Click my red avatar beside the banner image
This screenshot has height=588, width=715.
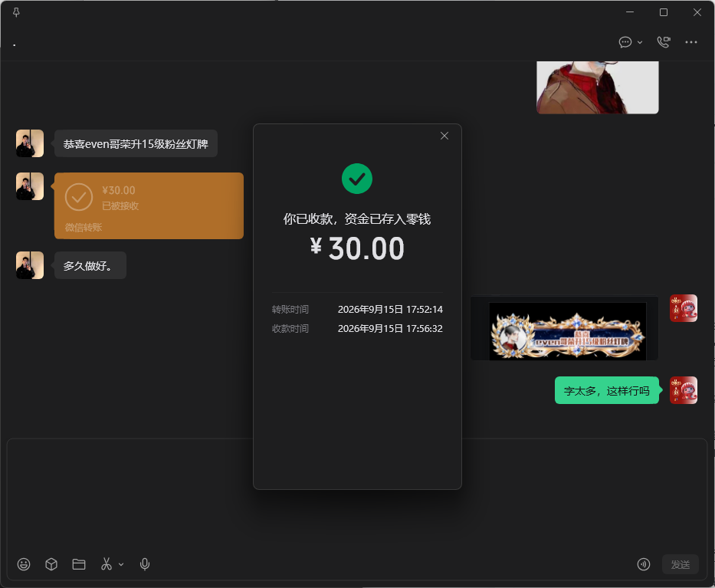click(x=684, y=308)
